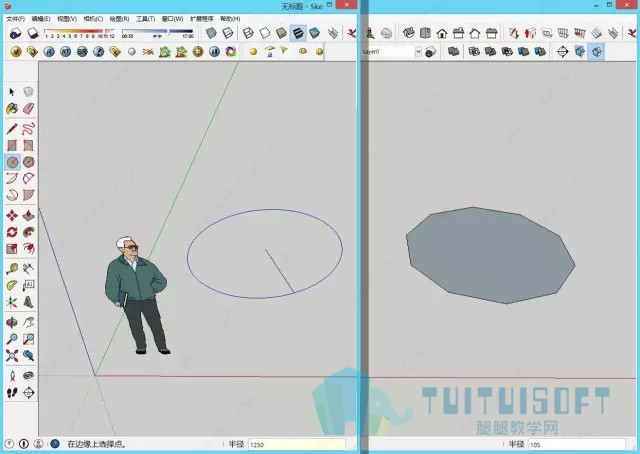Open Layer Manager icon beside Layer0
Viewport: 640px width, 454px height.
(430, 52)
